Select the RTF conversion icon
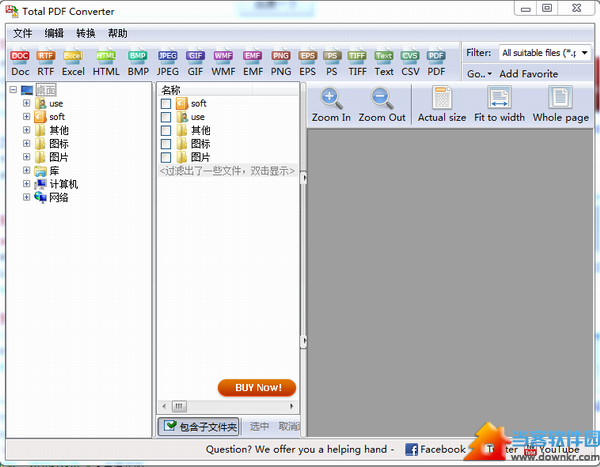Screen dimensions: 600x467 point(46,64)
